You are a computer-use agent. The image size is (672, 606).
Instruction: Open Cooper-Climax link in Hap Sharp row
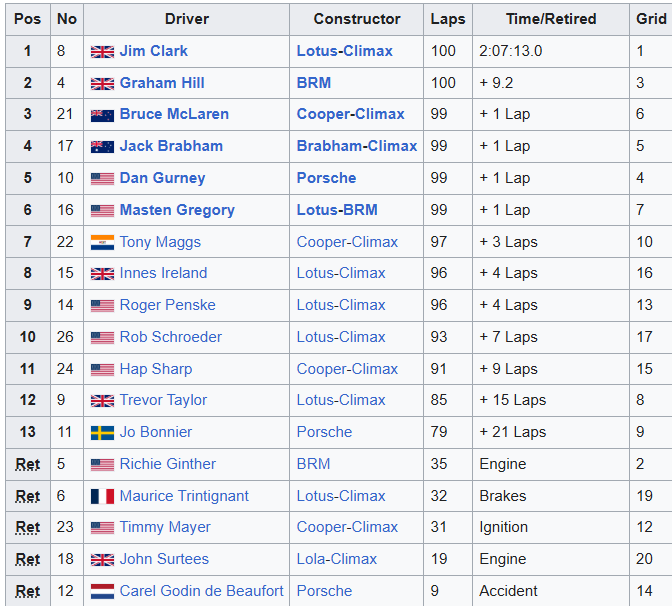pos(347,369)
